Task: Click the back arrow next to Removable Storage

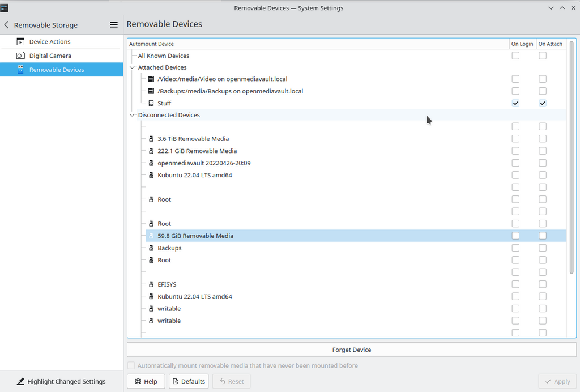Action: point(7,25)
